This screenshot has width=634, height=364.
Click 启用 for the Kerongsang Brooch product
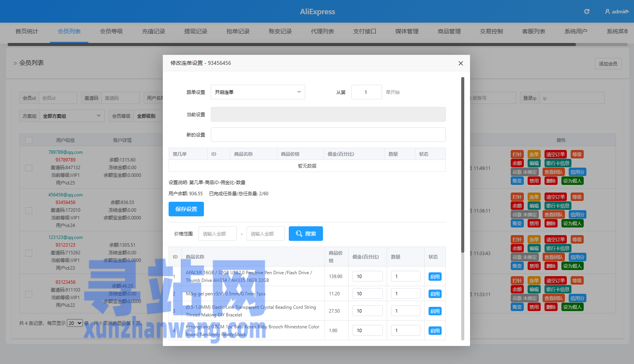[435, 331]
